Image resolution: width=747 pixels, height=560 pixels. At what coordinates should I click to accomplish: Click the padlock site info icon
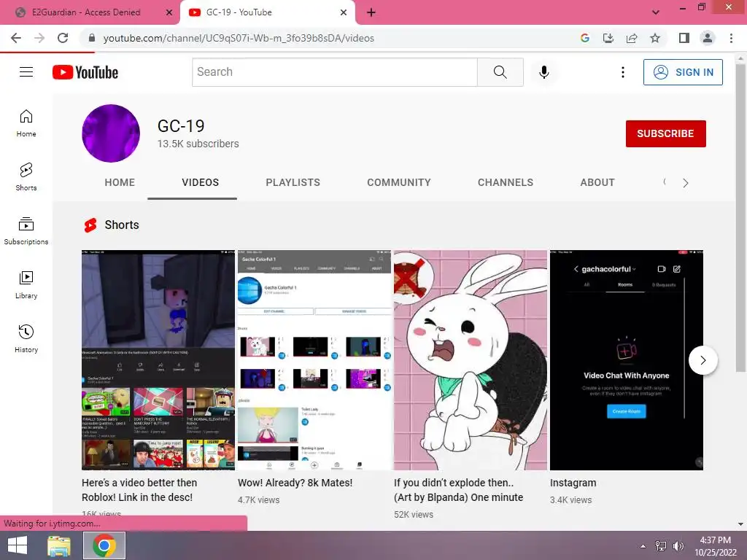[x=92, y=38]
